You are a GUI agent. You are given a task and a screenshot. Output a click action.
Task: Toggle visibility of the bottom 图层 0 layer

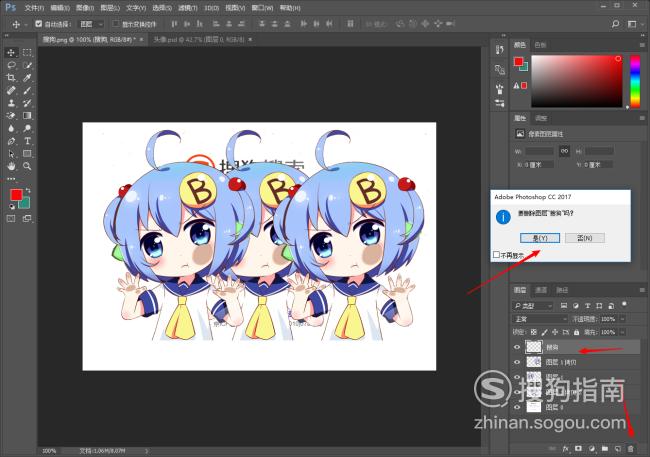pyautogui.click(x=517, y=407)
